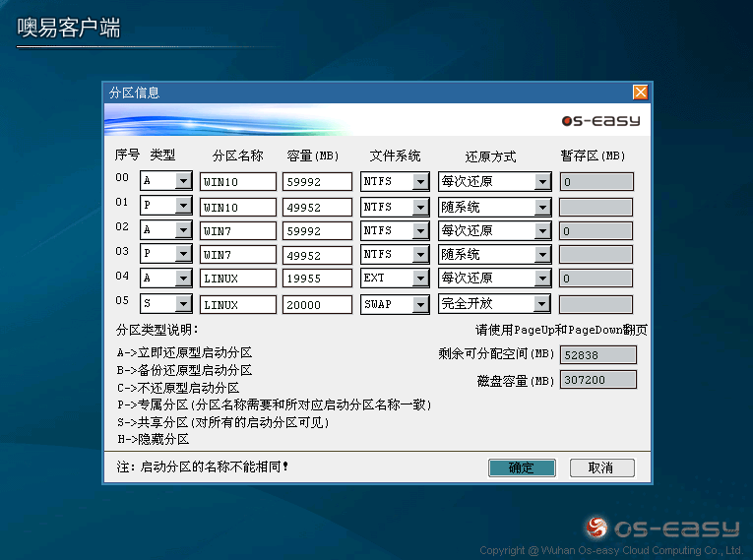The image size is (753, 560).
Task: Open the 完全开放 restore mode dropdown
Action: click(542, 304)
